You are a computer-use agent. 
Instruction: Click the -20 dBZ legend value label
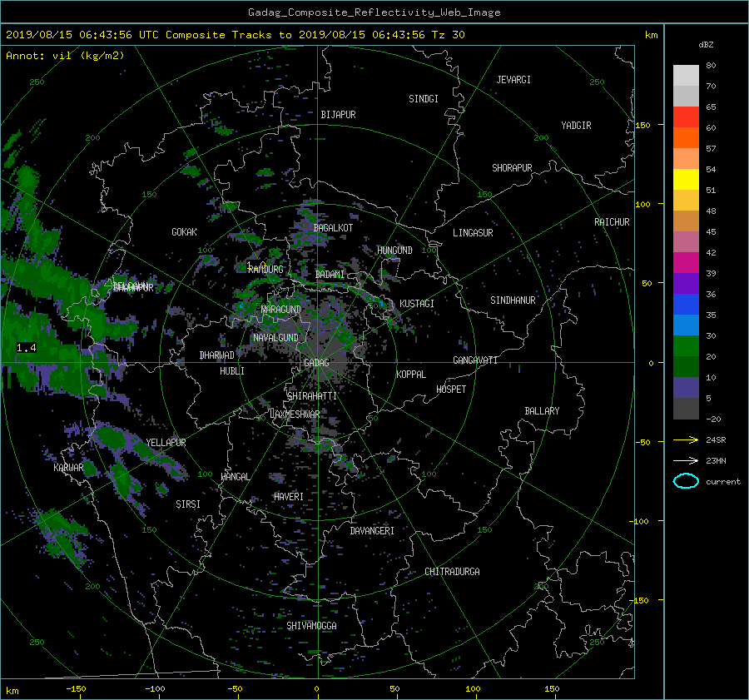coord(713,419)
